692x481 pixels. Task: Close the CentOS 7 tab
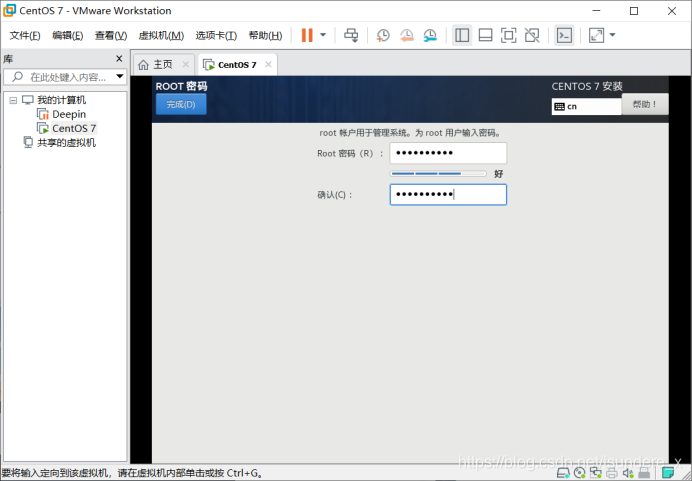tap(268, 64)
